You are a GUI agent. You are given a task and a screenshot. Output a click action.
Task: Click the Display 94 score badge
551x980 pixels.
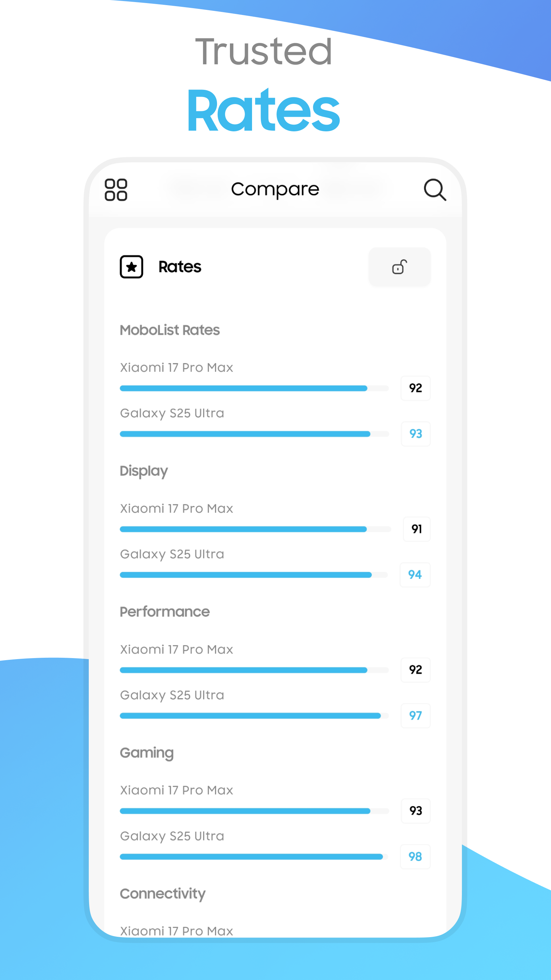[x=415, y=574]
